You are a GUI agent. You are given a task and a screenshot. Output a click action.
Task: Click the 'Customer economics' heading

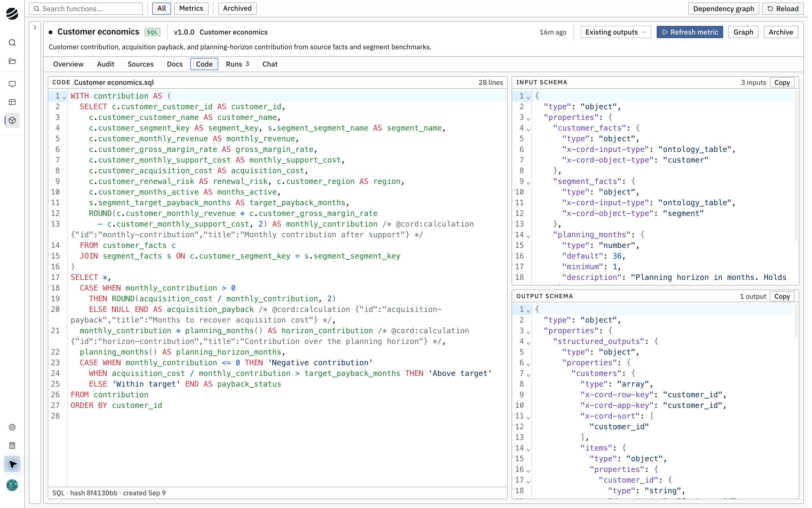98,32
